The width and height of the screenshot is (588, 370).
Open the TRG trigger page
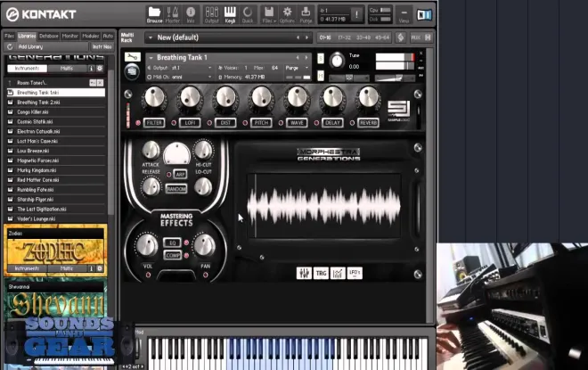pos(321,273)
